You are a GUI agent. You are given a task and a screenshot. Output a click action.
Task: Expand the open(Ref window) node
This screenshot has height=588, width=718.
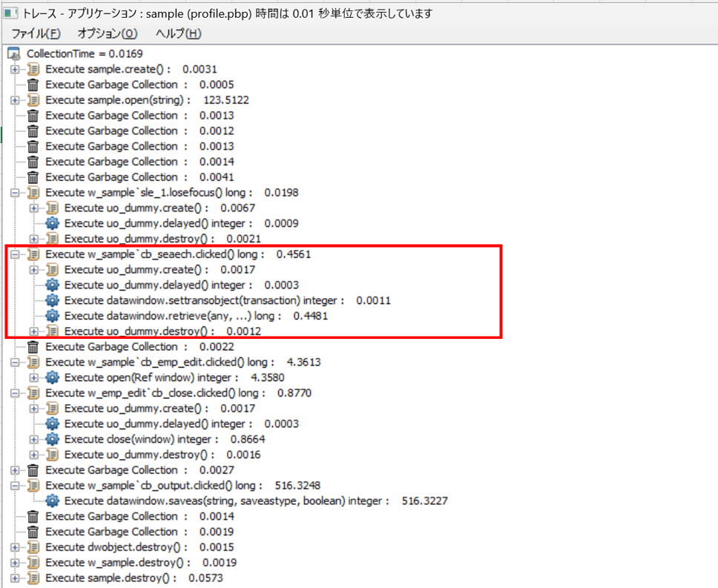pos(33,377)
